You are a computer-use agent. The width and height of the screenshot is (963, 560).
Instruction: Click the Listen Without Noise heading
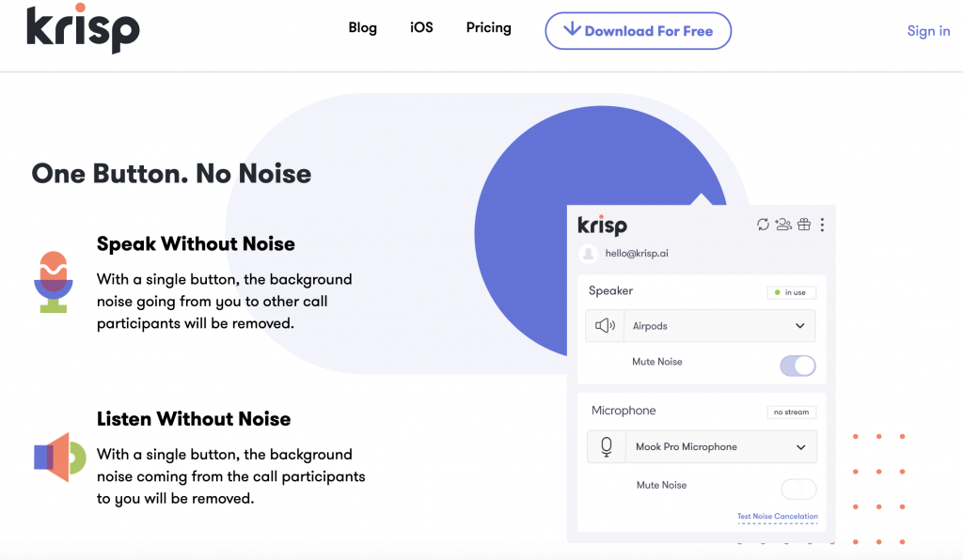point(194,419)
